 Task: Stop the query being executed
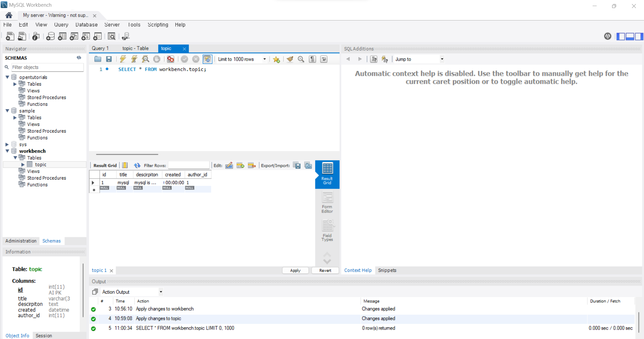pyautogui.click(x=157, y=59)
